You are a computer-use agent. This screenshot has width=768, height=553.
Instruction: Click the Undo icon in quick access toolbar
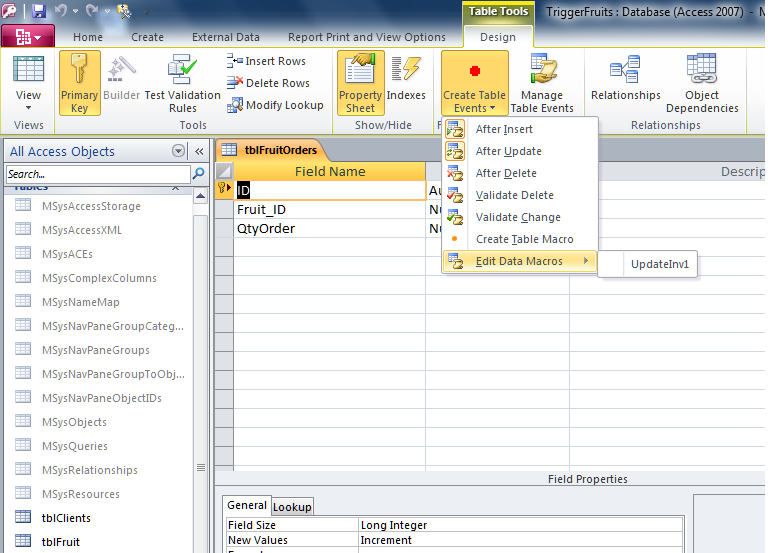pyautogui.click(x=61, y=10)
